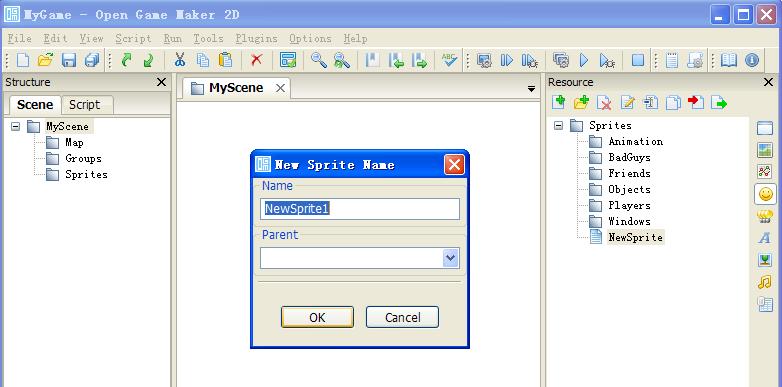This screenshot has height=387, width=782.
Task: Export resource with the green arrow icon
Action: pos(719,103)
